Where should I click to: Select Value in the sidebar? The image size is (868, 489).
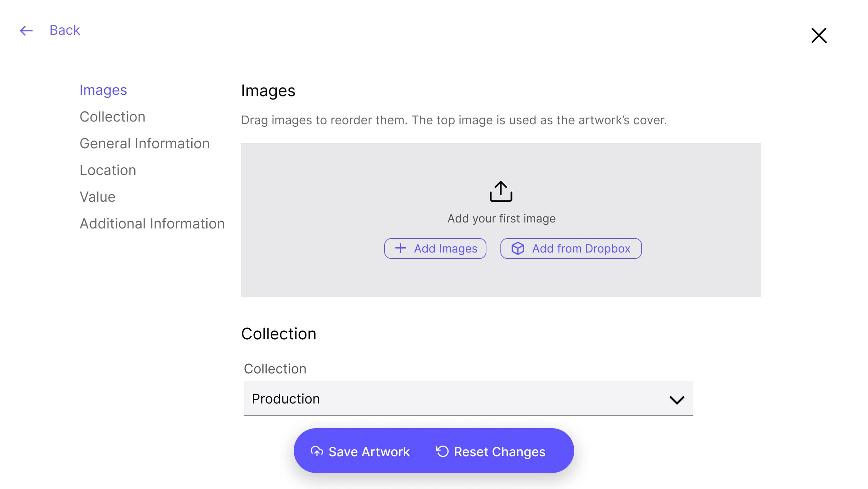pyautogui.click(x=97, y=197)
